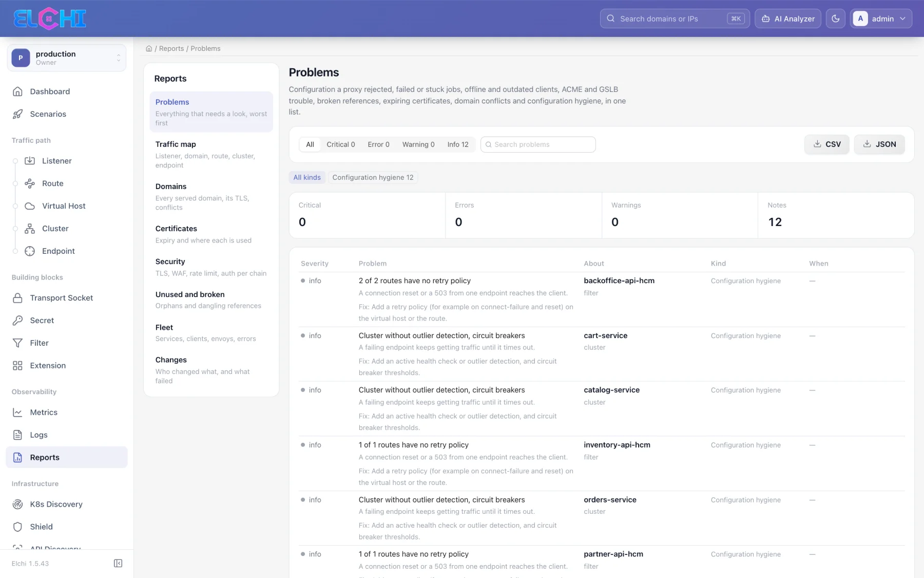Click the breadcrumb home icon
Screen dimensions: 924x578
coord(149,48)
